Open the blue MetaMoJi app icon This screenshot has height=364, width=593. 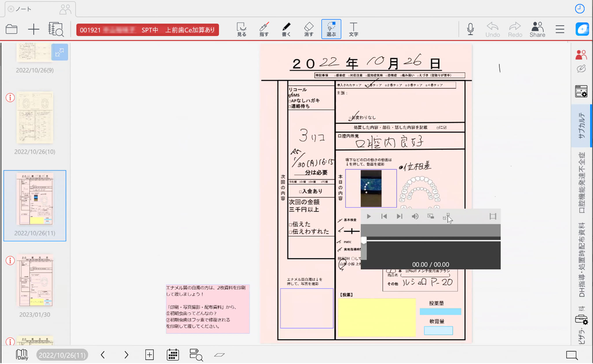[x=582, y=29]
